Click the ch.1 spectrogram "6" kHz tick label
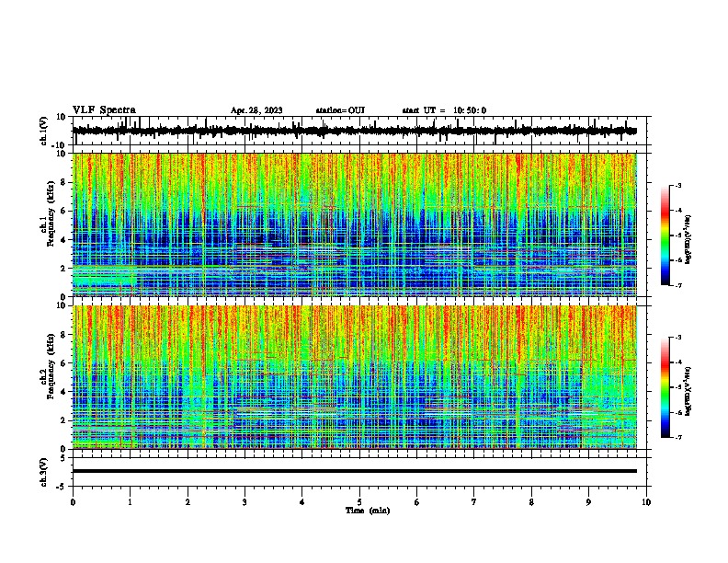The image size is (728, 563). (64, 211)
